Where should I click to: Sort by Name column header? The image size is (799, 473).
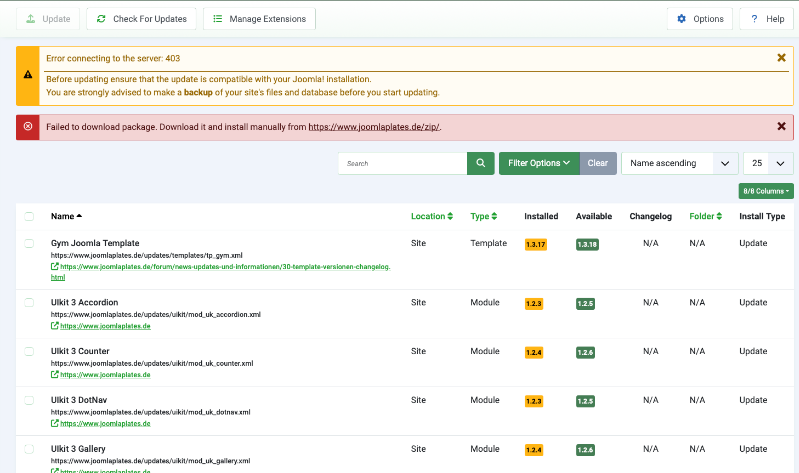66,216
